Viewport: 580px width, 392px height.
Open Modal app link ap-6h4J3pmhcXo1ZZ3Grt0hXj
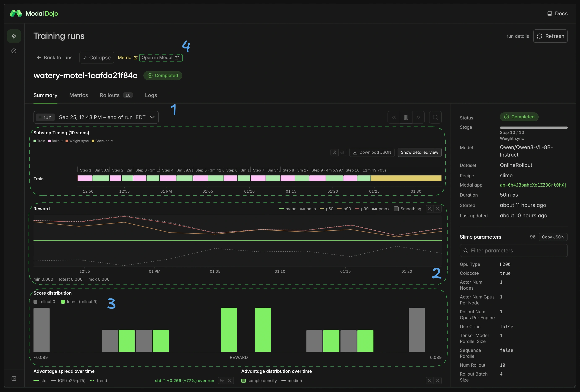click(x=533, y=185)
